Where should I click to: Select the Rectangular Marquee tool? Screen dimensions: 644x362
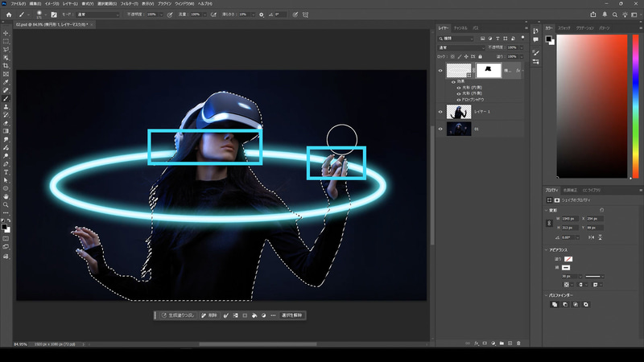[x=6, y=41]
